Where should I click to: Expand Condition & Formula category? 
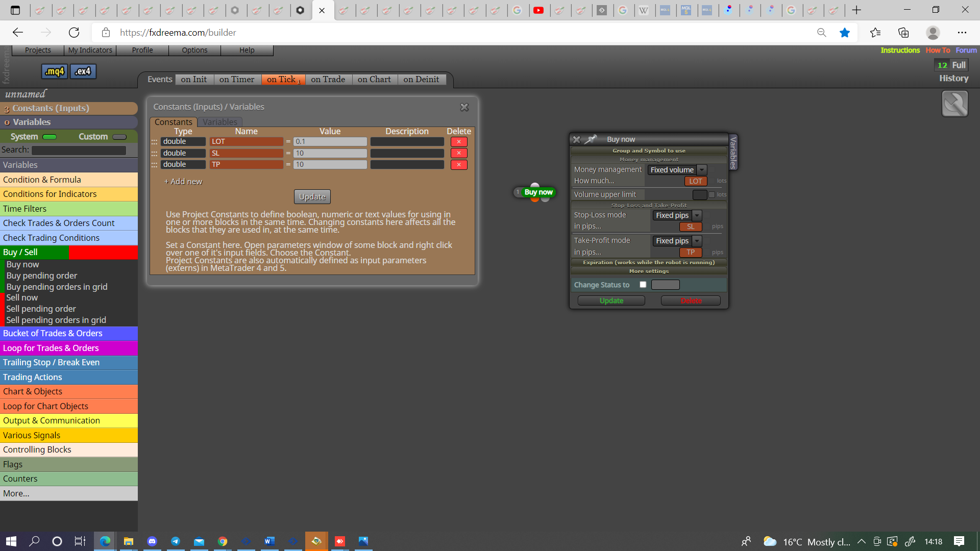click(69, 180)
